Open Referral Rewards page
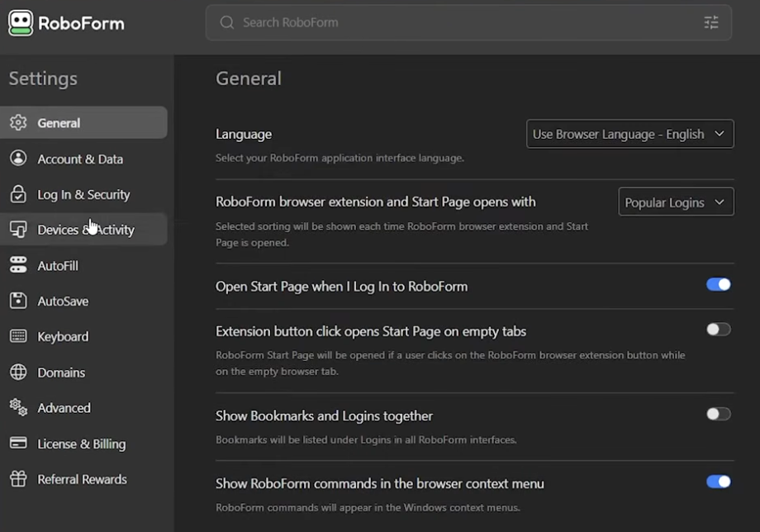This screenshot has height=532, width=760. coord(83,479)
